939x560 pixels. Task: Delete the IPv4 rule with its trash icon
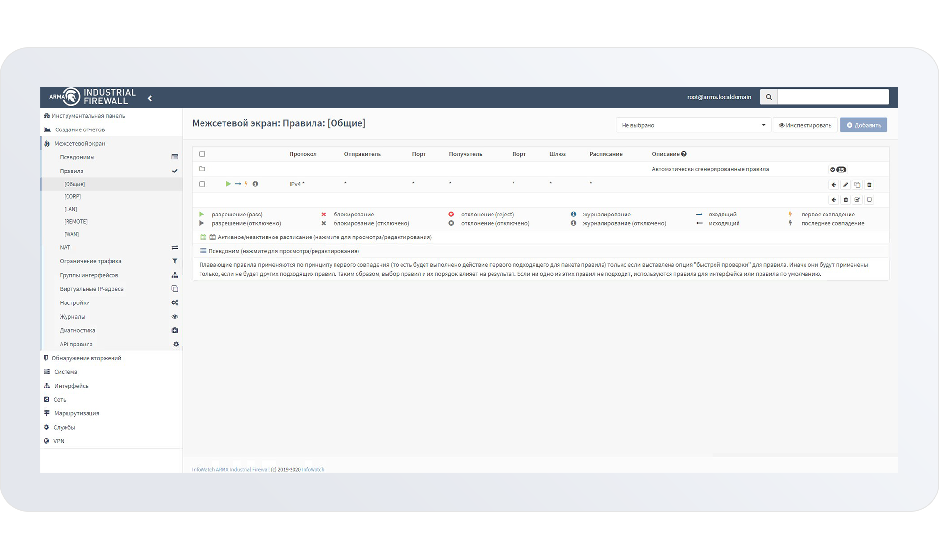click(869, 185)
